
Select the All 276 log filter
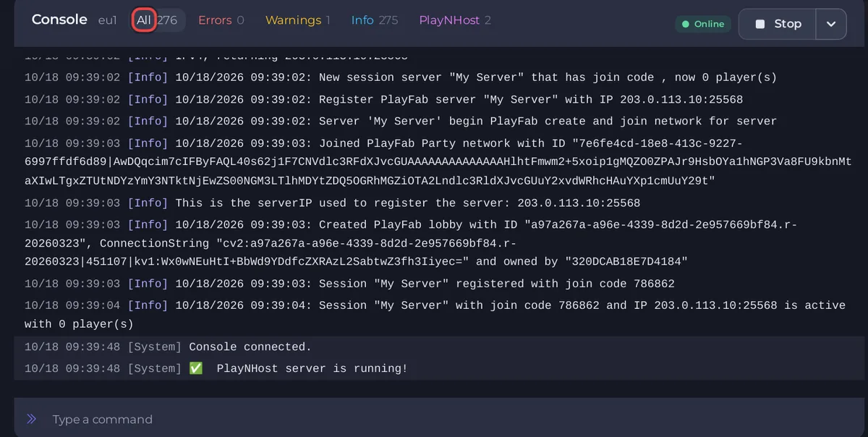coord(158,20)
